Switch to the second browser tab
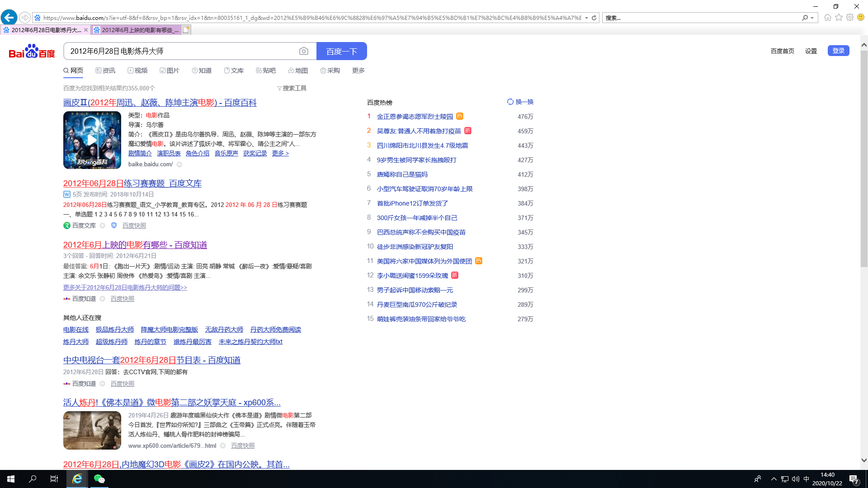Image resolution: width=868 pixels, height=488 pixels. coord(136,30)
